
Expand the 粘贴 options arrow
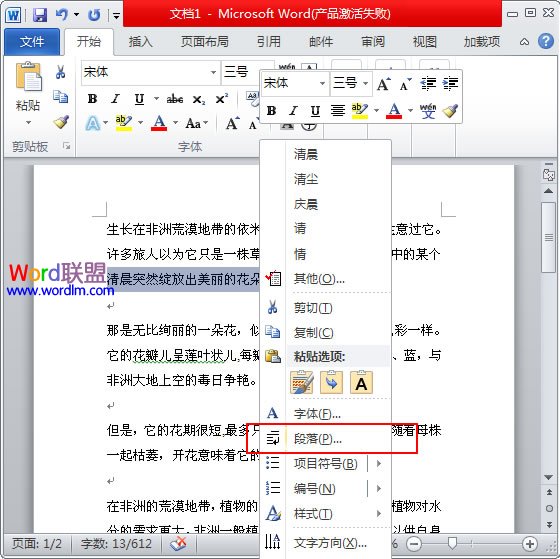pyautogui.click(x=28, y=123)
